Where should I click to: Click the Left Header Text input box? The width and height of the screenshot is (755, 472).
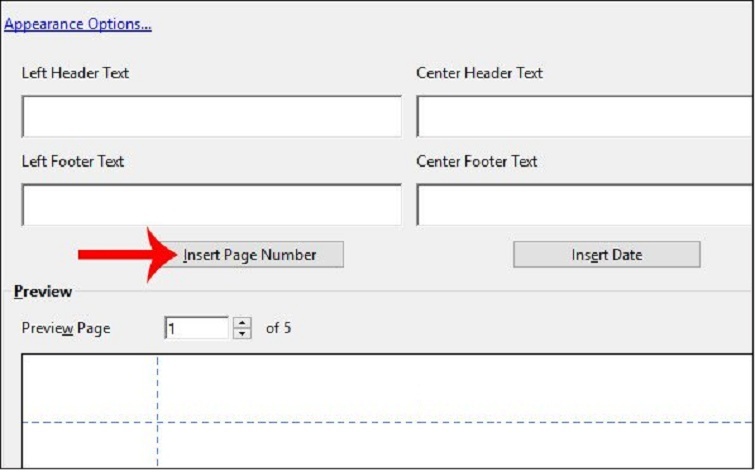click(x=211, y=116)
